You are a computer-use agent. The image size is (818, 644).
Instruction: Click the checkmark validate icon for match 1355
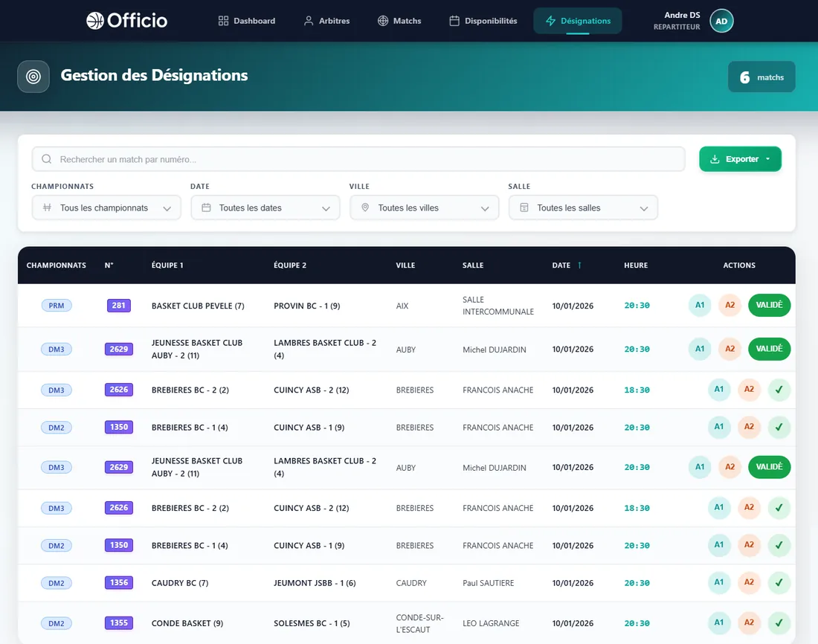[779, 622]
